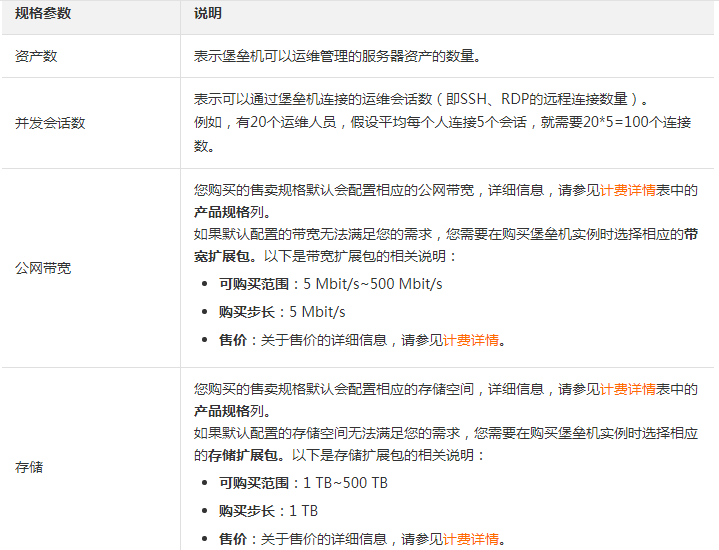Open 计费详情 link in 公网带宽 first paragraph
Image resolution: width=719 pixels, height=550 pixels.
628,190
